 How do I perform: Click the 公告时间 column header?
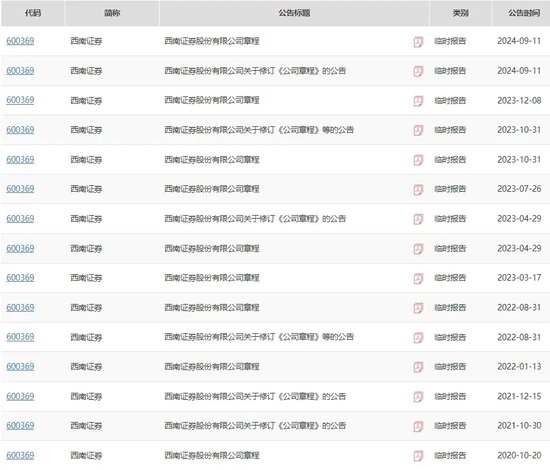(524, 13)
